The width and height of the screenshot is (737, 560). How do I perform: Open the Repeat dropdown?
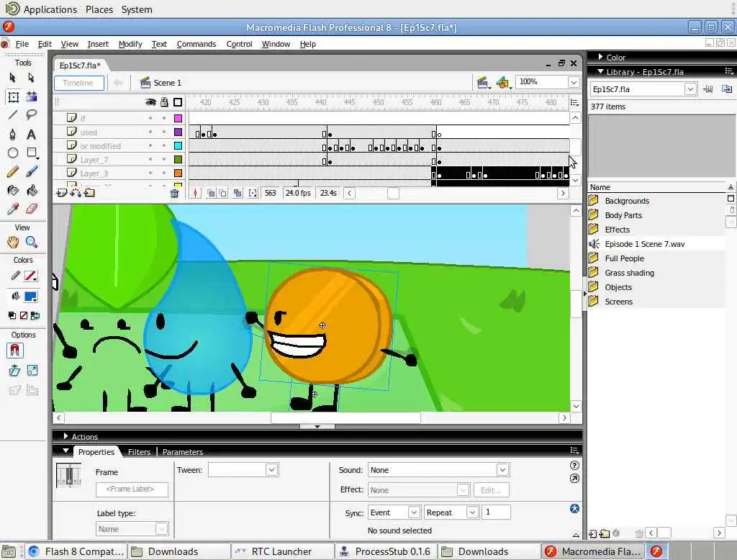tap(472, 512)
